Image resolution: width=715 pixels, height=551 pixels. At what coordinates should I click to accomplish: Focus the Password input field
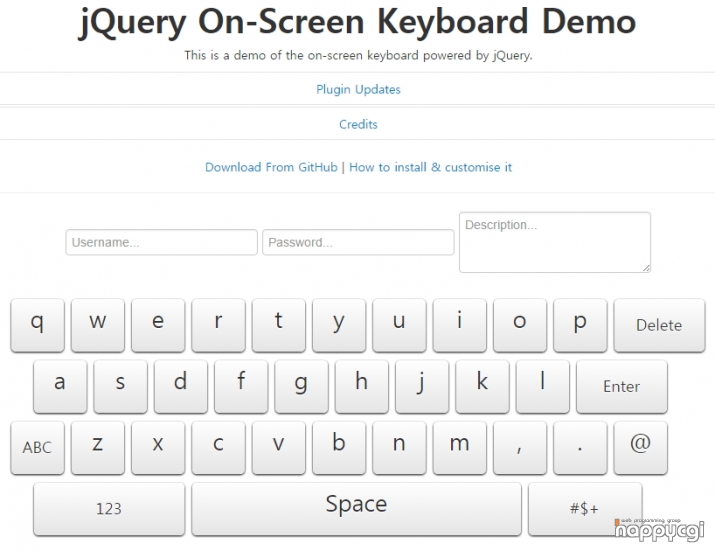(358, 242)
